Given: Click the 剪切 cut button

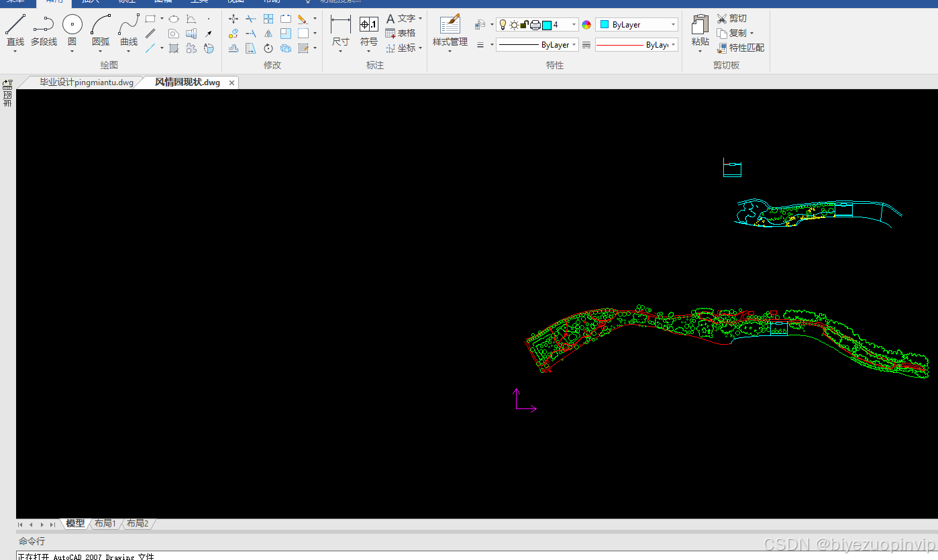Looking at the screenshot, I should click(731, 18).
